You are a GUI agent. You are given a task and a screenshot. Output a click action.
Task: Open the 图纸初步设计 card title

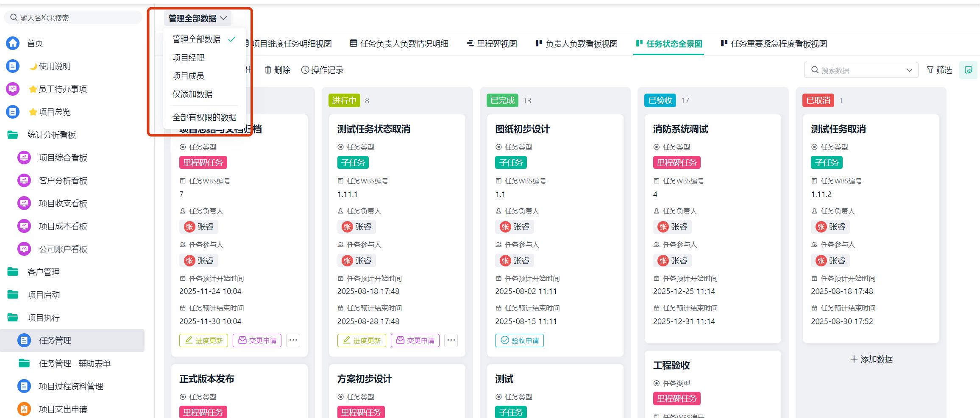point(522,129)
